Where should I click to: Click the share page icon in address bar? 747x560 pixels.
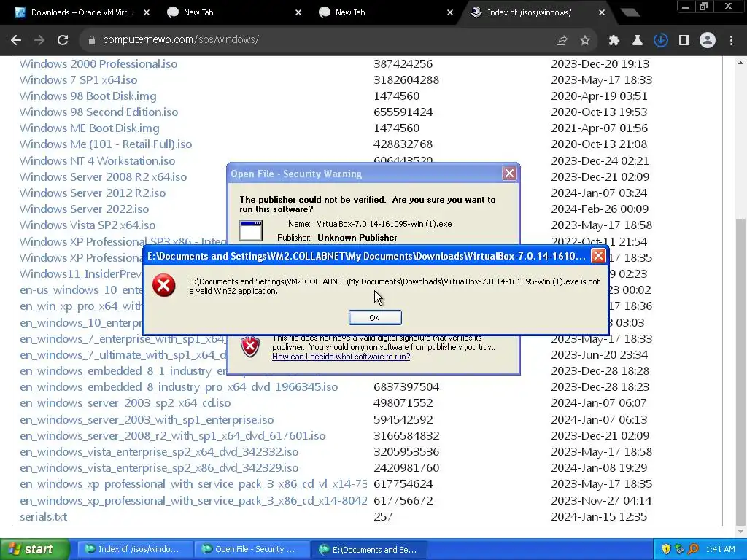[562, 41]
